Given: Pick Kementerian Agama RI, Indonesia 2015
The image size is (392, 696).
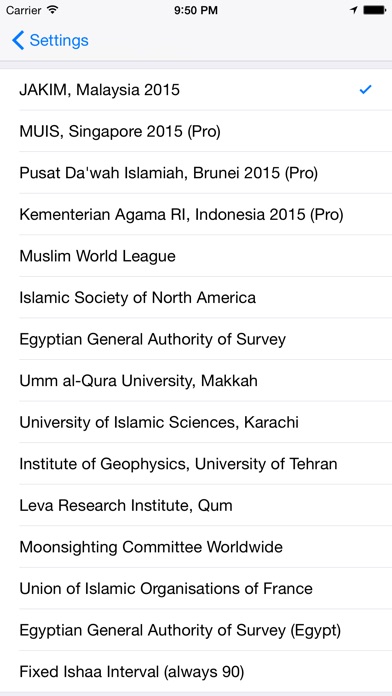Looking at the screenshot, I should coord(196,214).
